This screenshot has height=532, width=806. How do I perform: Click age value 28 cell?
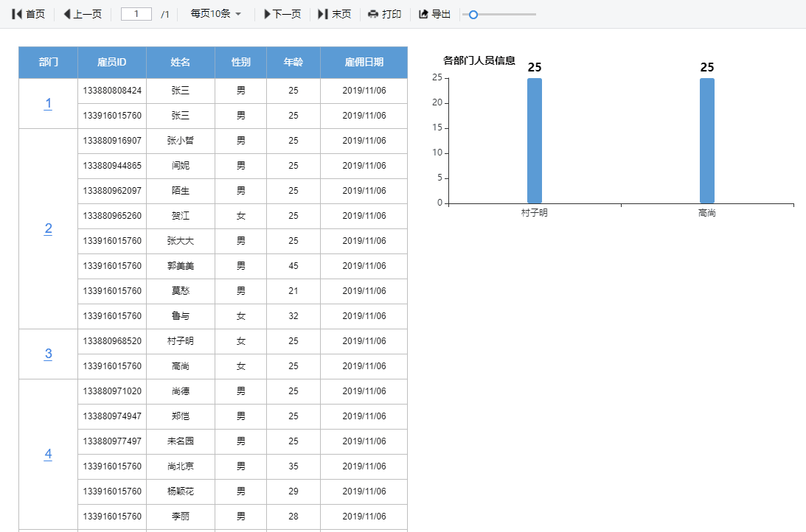pos(293,517)
